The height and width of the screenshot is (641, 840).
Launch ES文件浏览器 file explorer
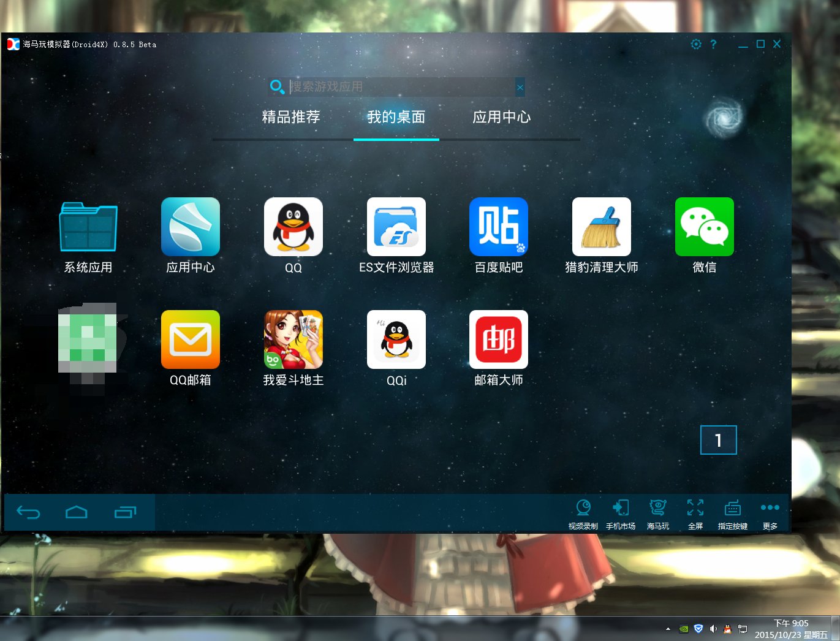(x=396, y=227)
